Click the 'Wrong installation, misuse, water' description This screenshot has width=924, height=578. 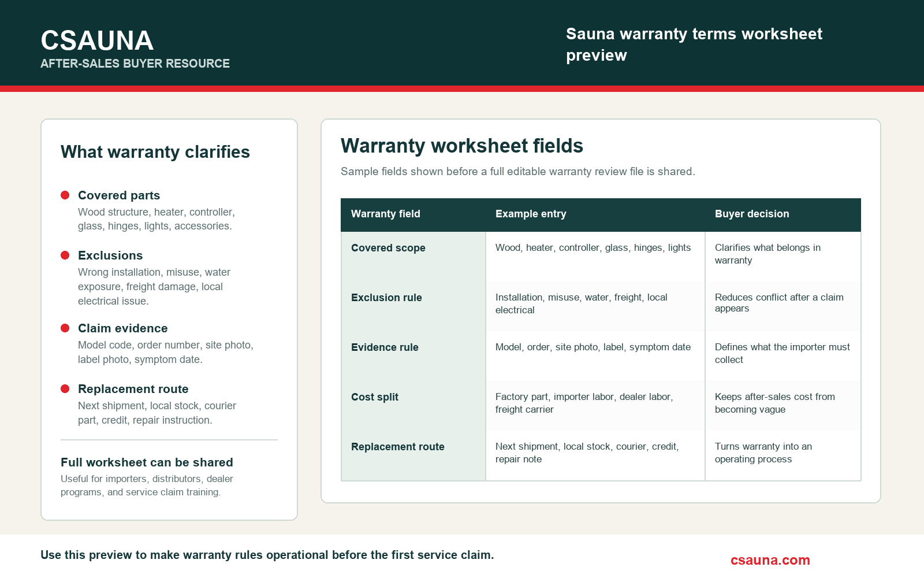[154, 287]
